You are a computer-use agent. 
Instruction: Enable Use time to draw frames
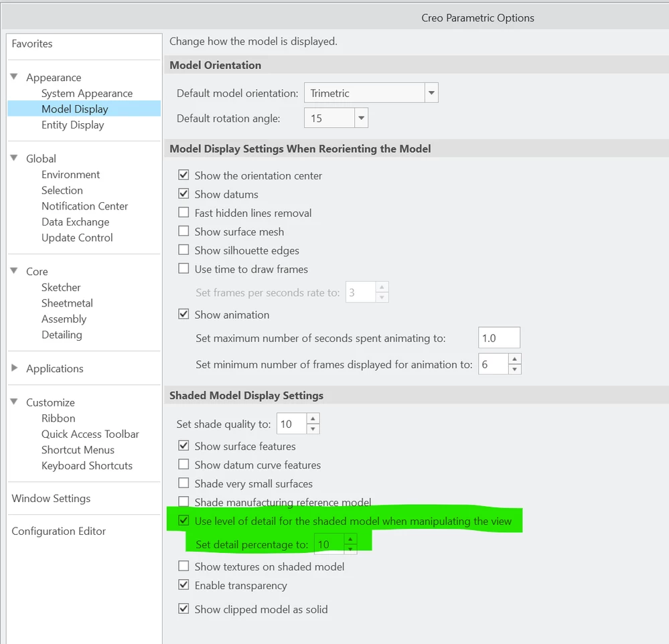(183, 268)
